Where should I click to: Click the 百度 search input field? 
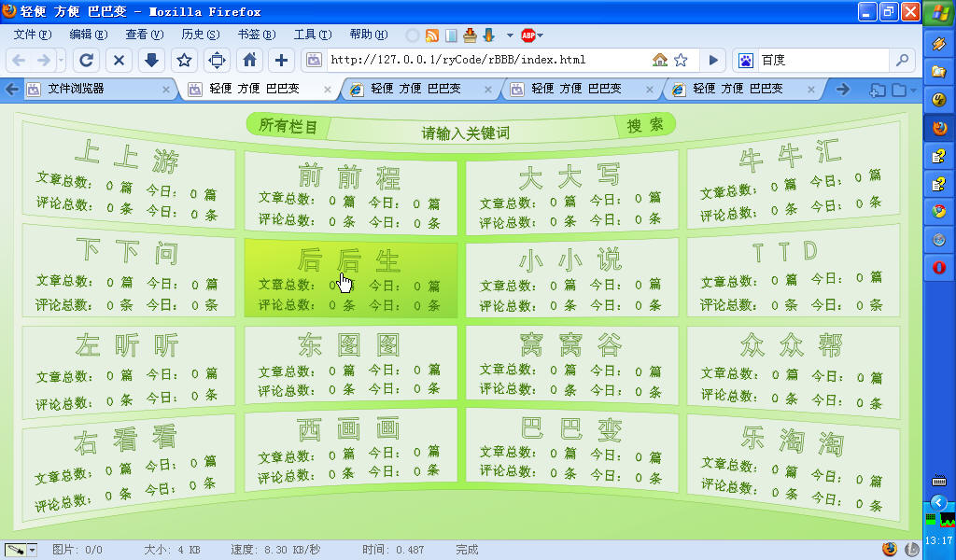(823, 60)
